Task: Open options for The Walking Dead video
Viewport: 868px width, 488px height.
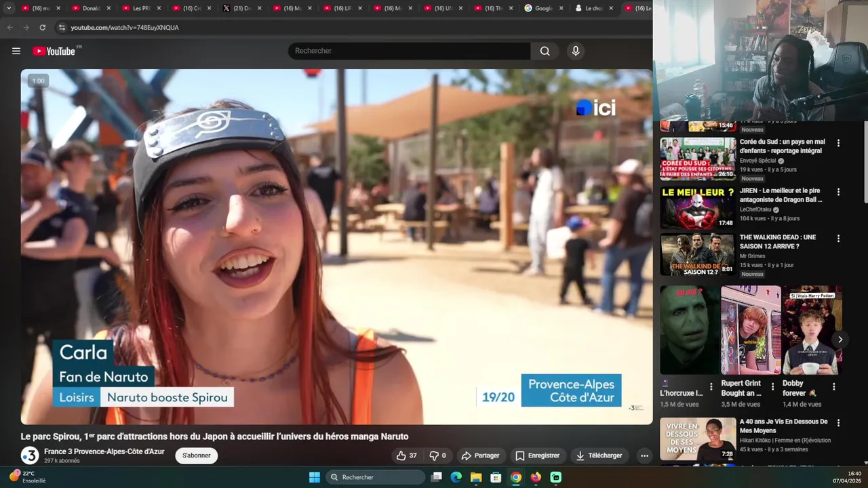Action: coord(838,239)
